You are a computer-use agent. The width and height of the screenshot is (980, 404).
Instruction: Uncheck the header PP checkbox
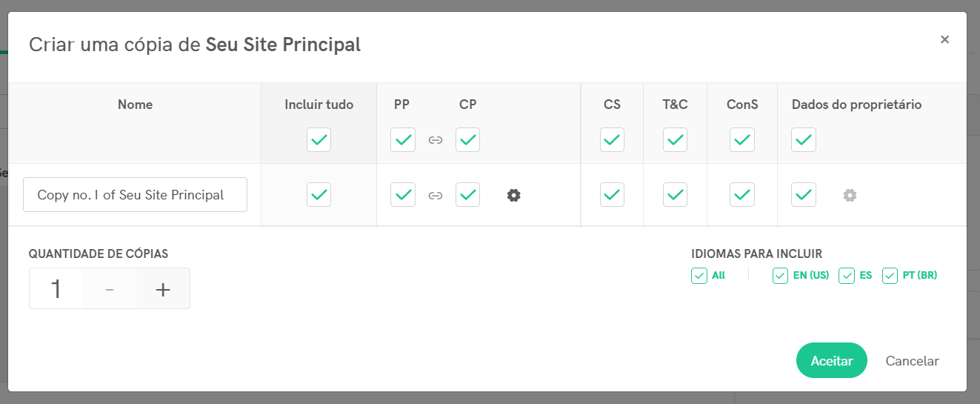point(403,139)
